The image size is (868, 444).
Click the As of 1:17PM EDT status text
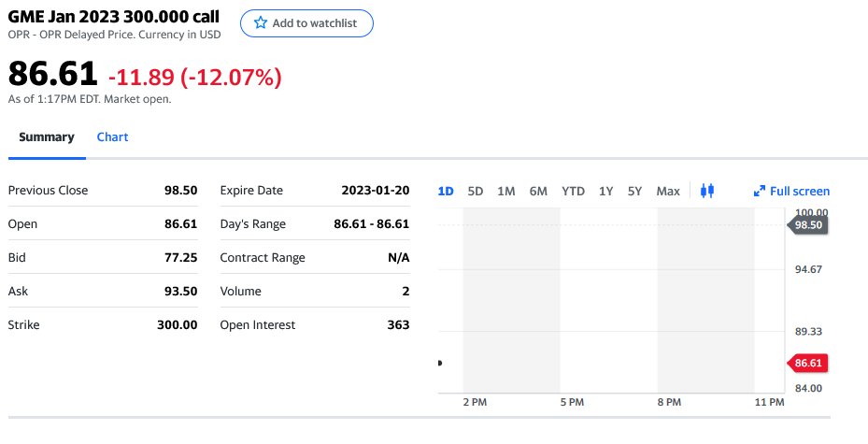[x=90, y=100]
